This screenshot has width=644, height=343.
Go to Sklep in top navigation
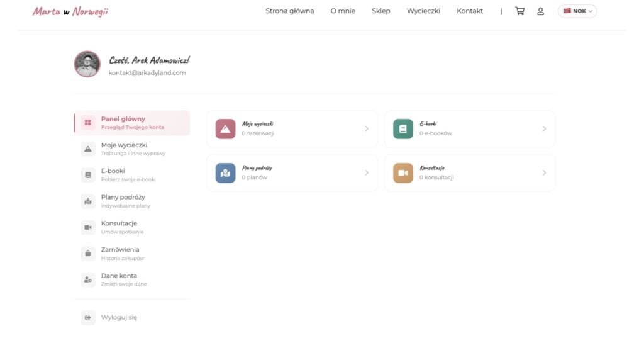tap(380, 11)
